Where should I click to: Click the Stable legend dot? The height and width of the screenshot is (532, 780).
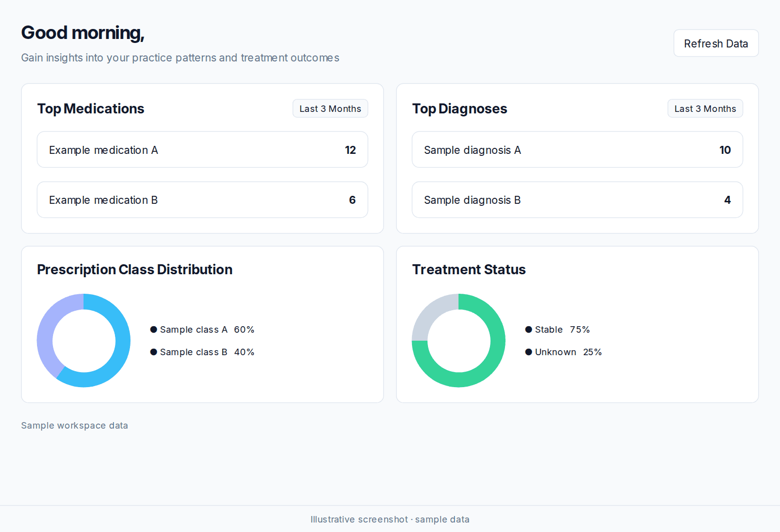pyautogui.click(x=528, y=330)
